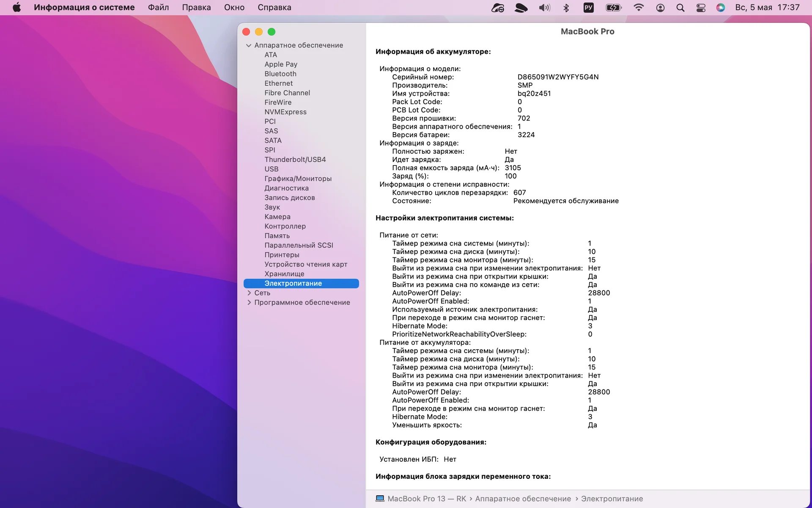Click the MacBook icon in path bar
The image size is (812, 508).
pyautogui.click(x=380, y=499)
